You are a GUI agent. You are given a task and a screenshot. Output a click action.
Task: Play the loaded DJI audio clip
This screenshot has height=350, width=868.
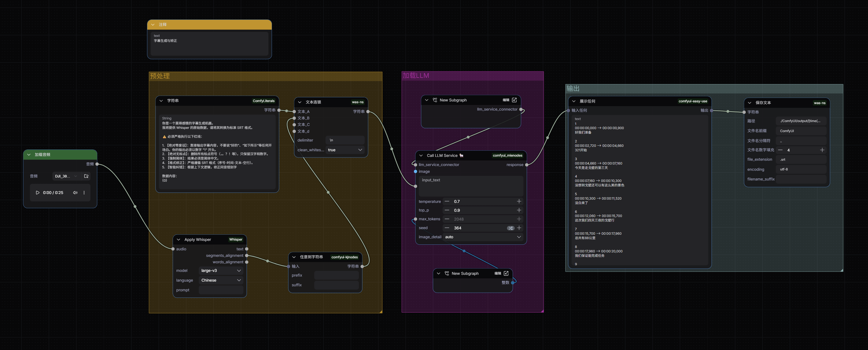37,193
